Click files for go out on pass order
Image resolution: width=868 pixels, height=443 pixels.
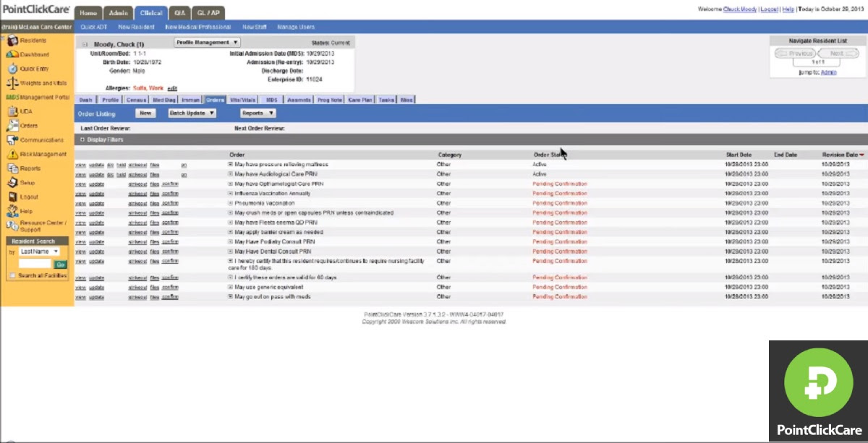154,296
